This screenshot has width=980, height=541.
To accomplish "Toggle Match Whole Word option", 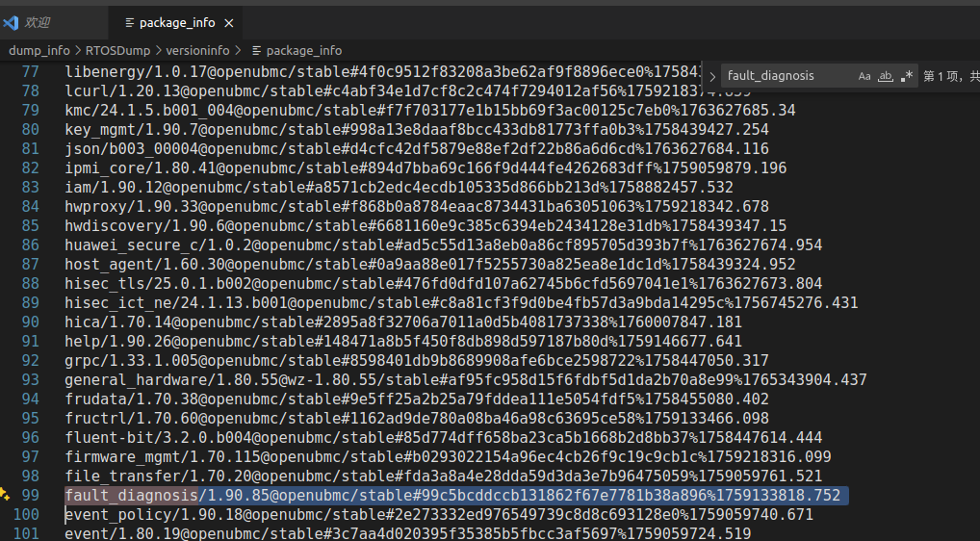I will coord(885,76).
